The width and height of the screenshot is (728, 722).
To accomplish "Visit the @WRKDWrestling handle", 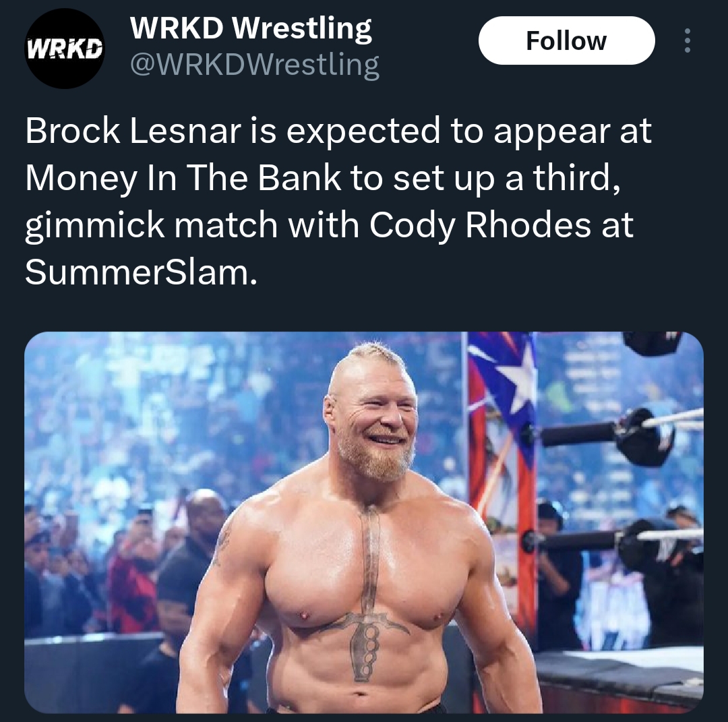I will click(255, 64).
